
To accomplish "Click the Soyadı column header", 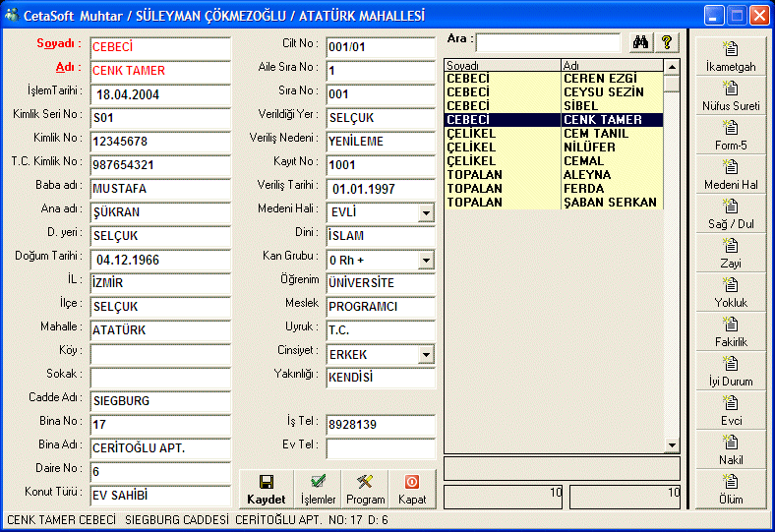I will (502, 66).
